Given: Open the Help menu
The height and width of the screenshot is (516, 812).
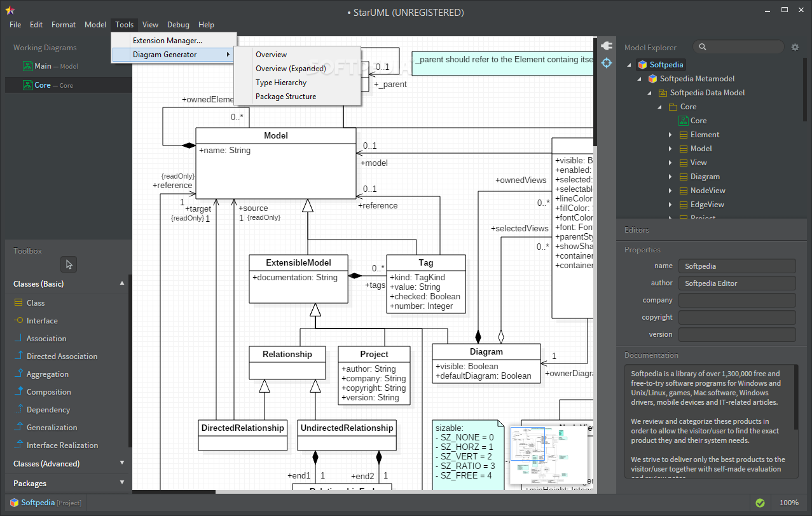Looking at the screenshot, I should (x=206, y=25).
